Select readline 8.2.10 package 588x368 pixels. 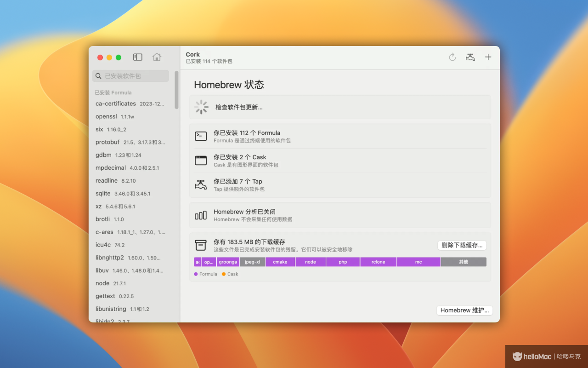130,181
